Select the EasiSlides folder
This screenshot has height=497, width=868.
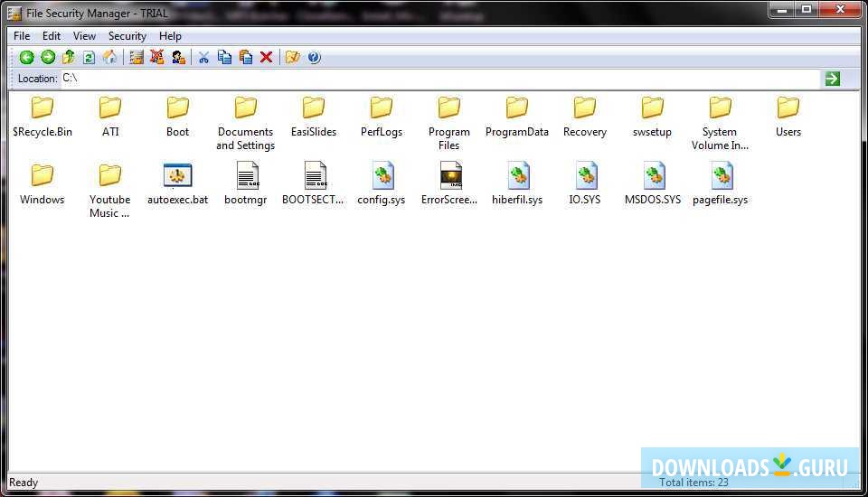click(314, 117)
